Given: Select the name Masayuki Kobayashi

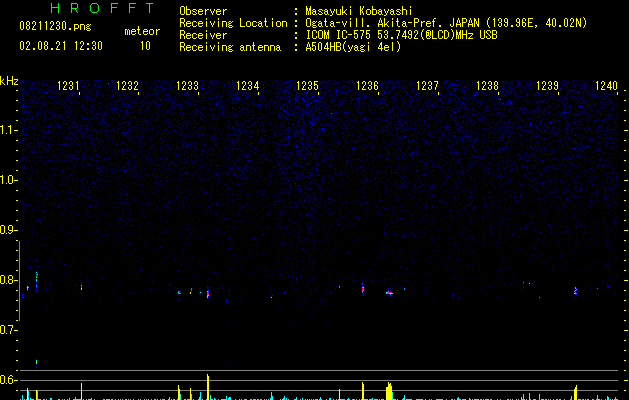Looking at the screenshot, I should pos(359,11).
